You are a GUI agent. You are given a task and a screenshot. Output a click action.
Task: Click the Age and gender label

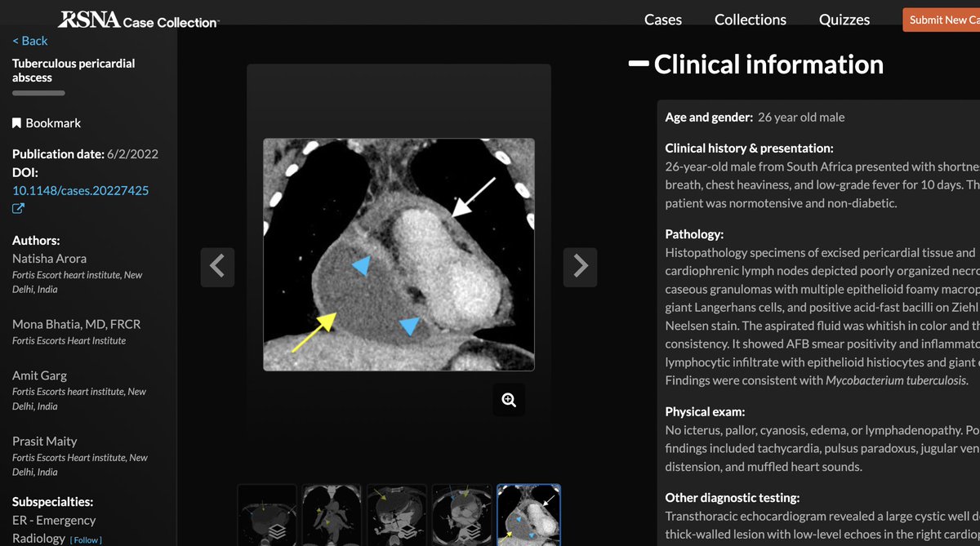(709, 117)
